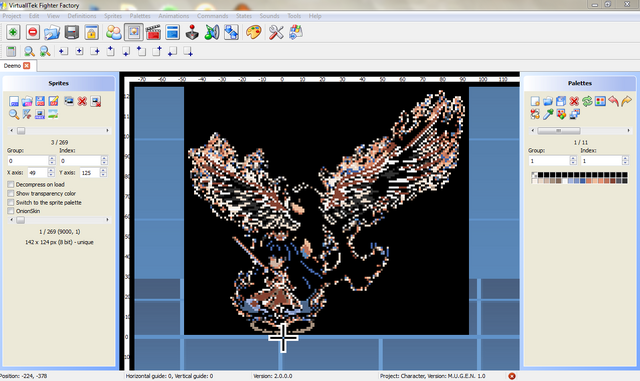Click the red minus Close Project icon
The height and width of the screenshot is (381, 640).
(33, 32)
